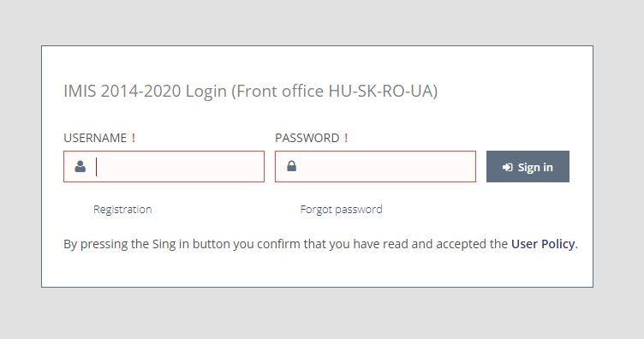Click the user silhouette icon in username field
Image resolution: width=644 pixels, height=339 pixels.
80,166
